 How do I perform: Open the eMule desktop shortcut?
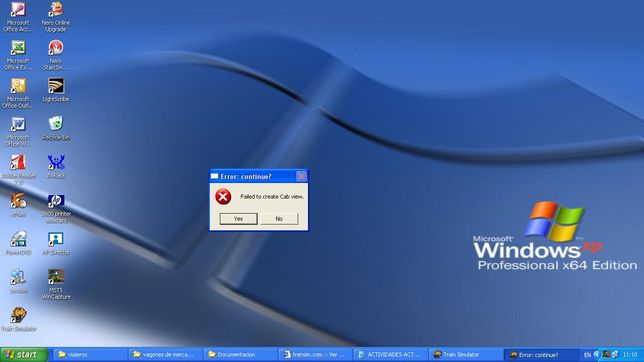(x=19, y=201)
